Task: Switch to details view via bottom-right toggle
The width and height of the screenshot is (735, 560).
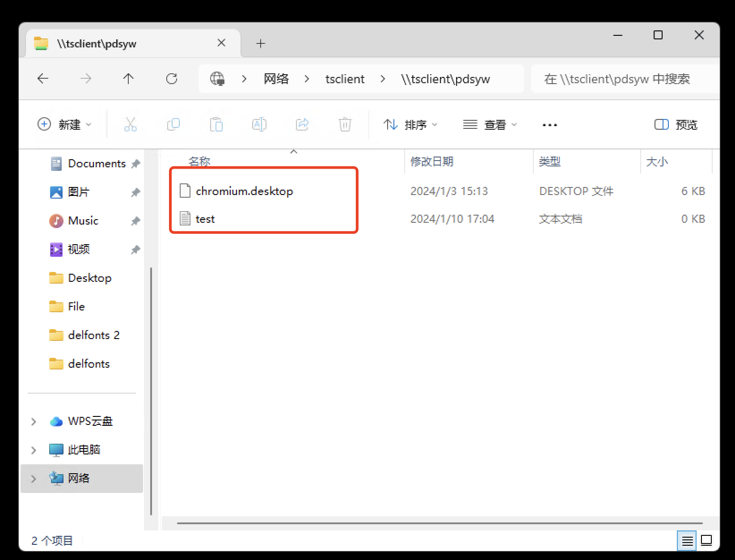Action: click(x=687, y=541)
